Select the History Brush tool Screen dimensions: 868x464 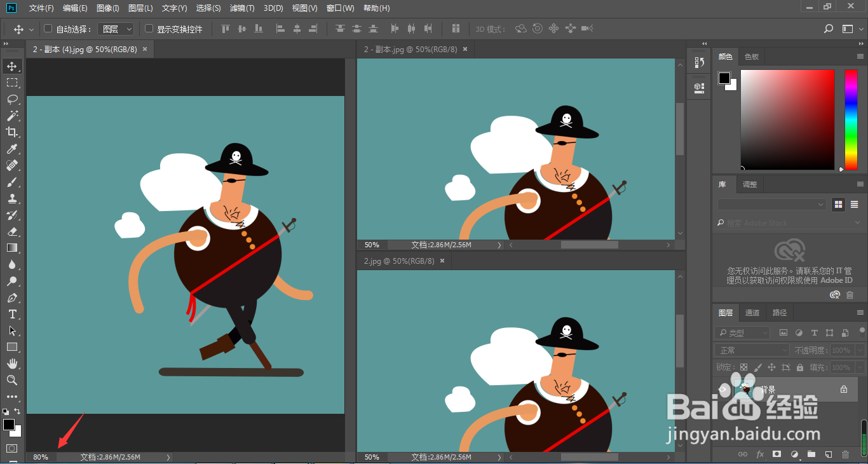point(12,215)
